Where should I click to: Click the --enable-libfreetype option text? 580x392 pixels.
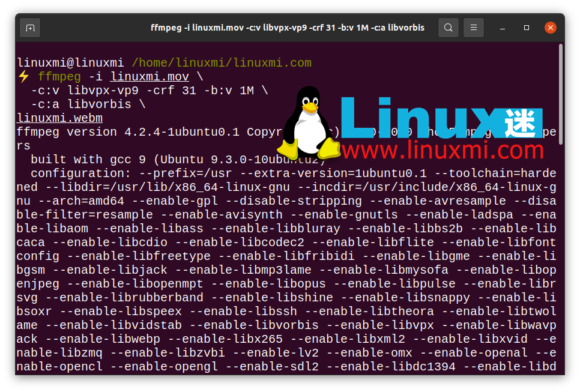point(139,256)
